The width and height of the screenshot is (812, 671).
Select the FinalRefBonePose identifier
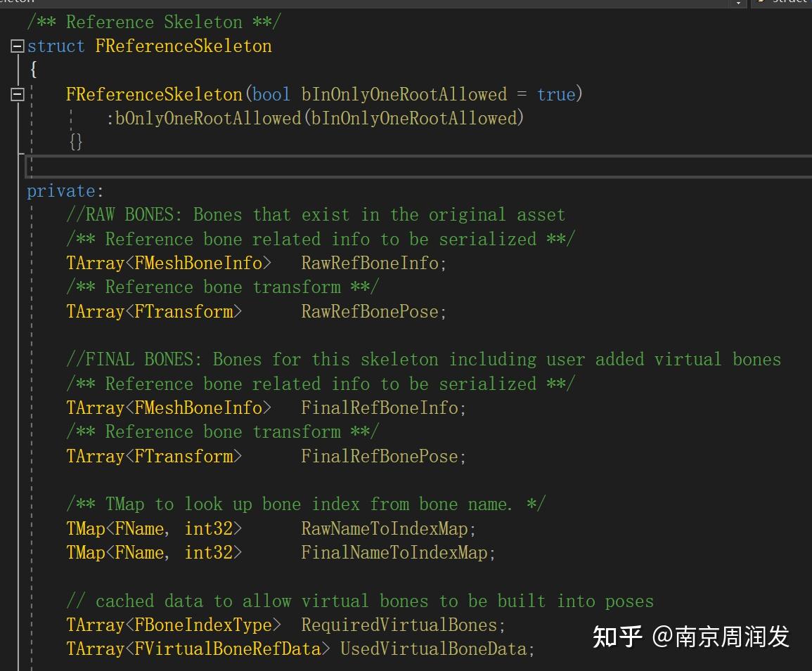click(x=383, y=457)
